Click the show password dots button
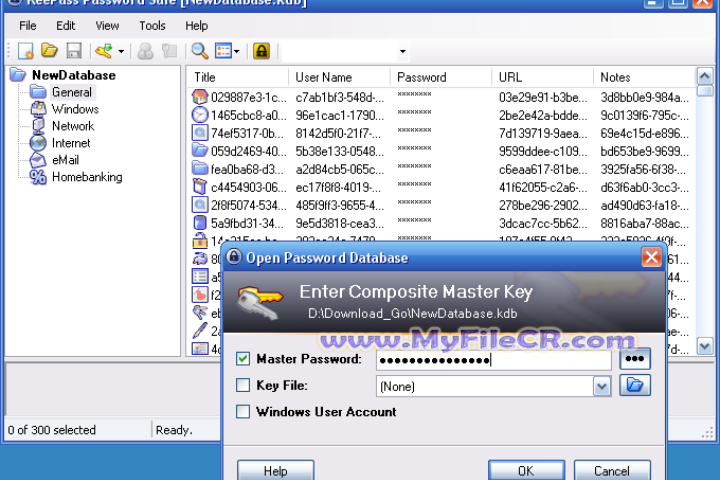This screenshot has width=720, height=480. pyautogui.click(x=635, y=359)
